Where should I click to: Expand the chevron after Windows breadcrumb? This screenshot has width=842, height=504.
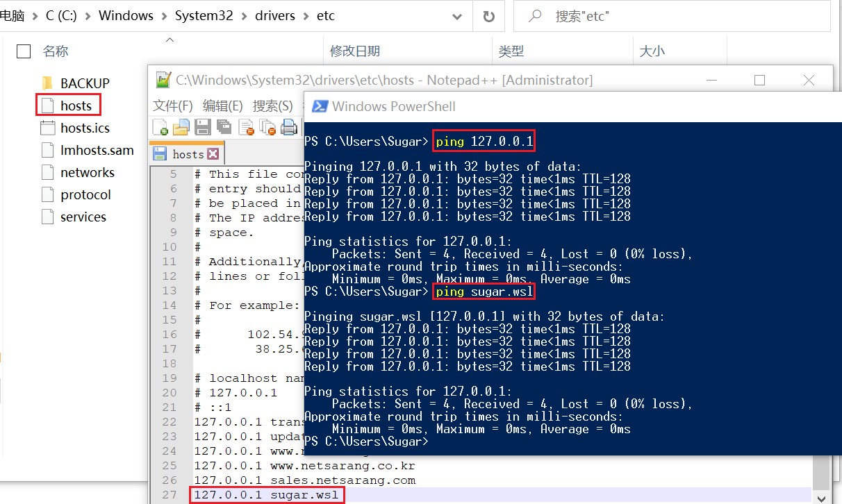click(x=164, y=16)
